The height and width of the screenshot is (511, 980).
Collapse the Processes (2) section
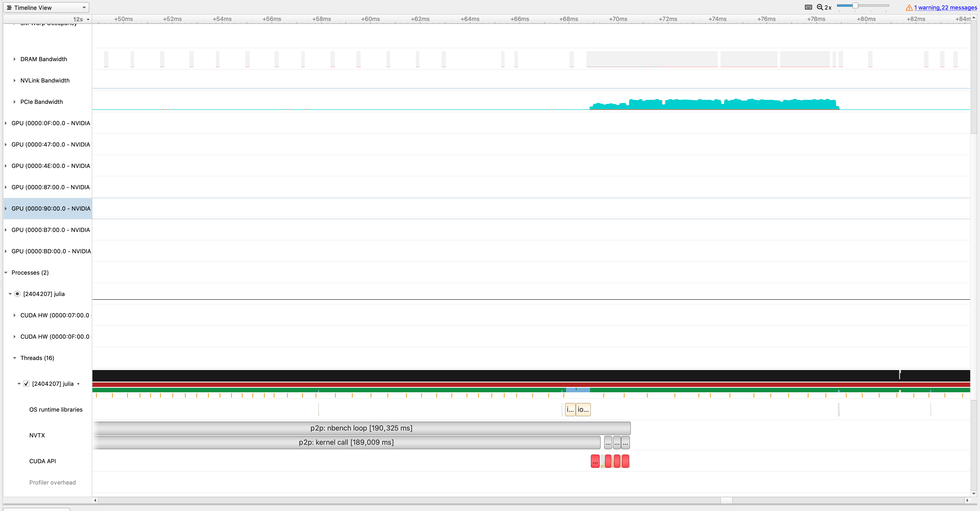coord(6,272)
